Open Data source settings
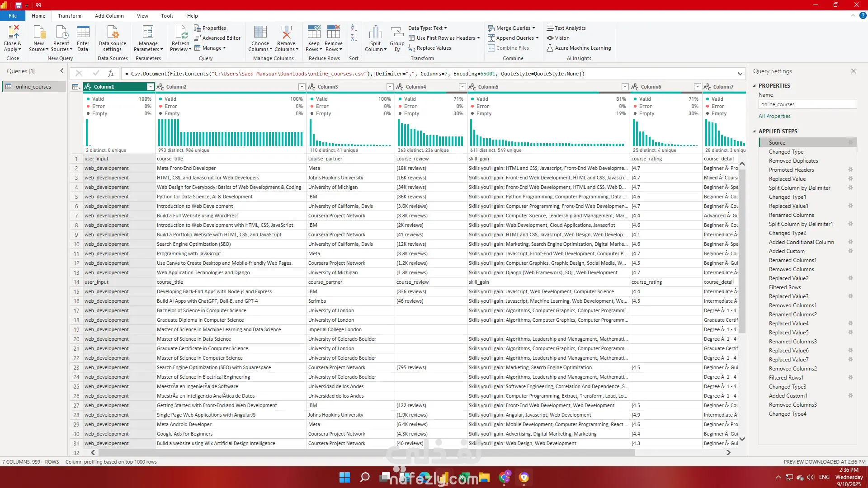 [112, 33]
